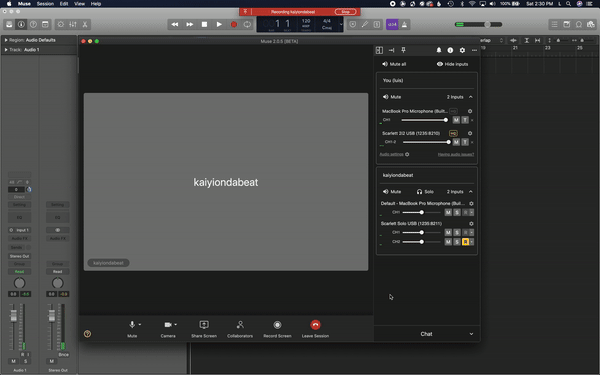
Task: Open Having audio issues? link
Action: pos(456,154)
